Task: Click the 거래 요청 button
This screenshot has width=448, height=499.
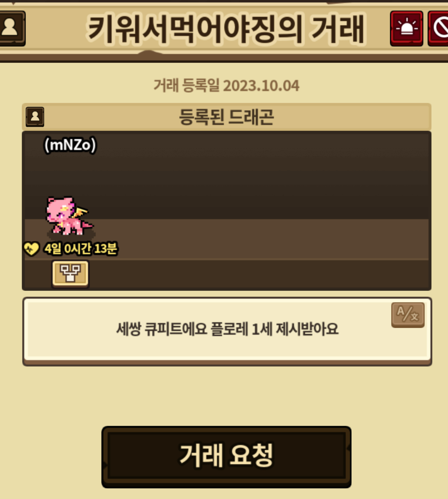Action: [226, 457]
